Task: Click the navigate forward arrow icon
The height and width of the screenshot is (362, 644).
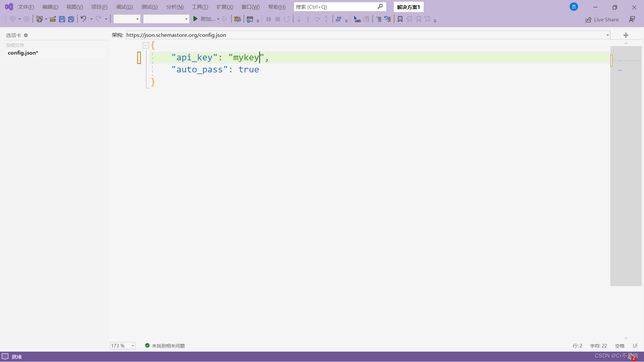Action: [26, 19]
